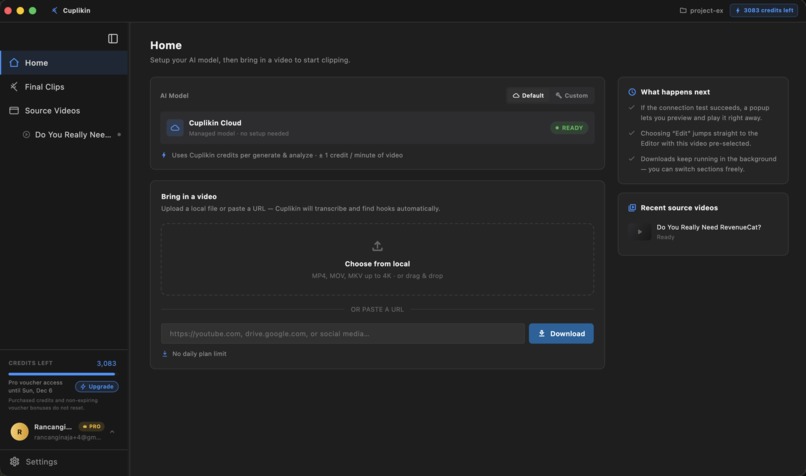This screenshot has width=806, height=476.
Task: Click the Download button
Action: (561, 334)
